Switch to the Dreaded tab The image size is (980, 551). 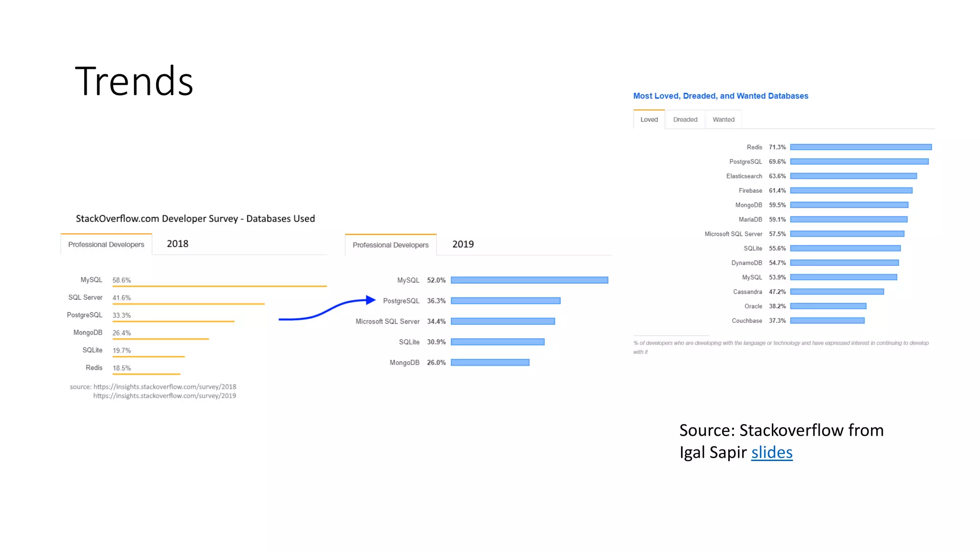coord(685,120)
